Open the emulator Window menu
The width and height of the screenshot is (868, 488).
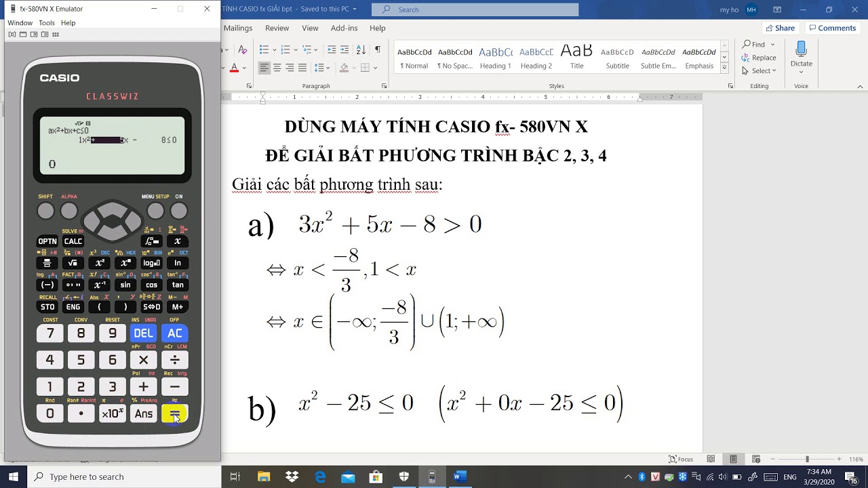(20, 22)
